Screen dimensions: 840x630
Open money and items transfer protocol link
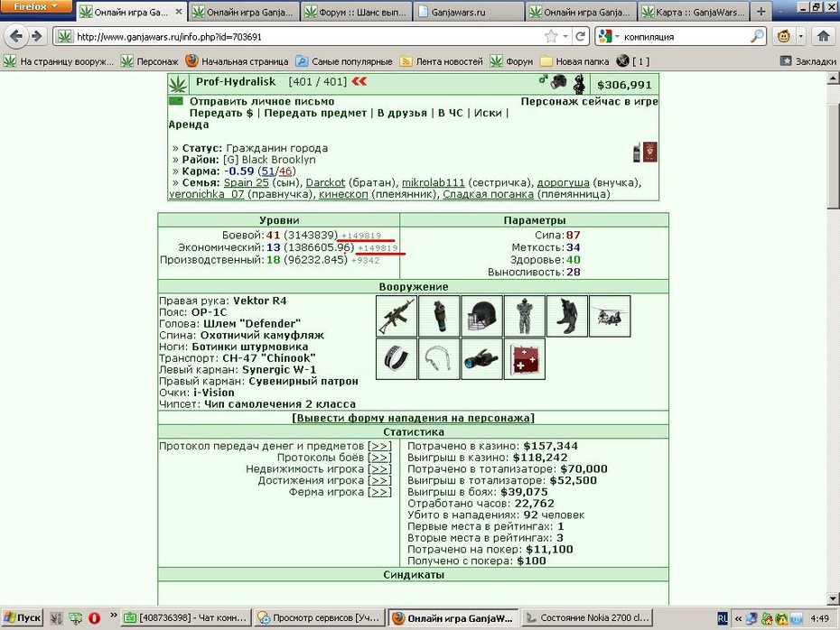point(379,446)
